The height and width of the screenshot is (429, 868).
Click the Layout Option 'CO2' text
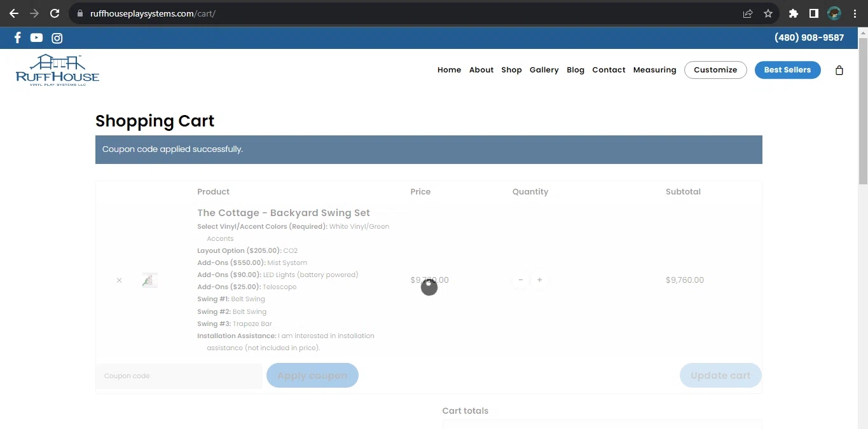pos(290,251)
